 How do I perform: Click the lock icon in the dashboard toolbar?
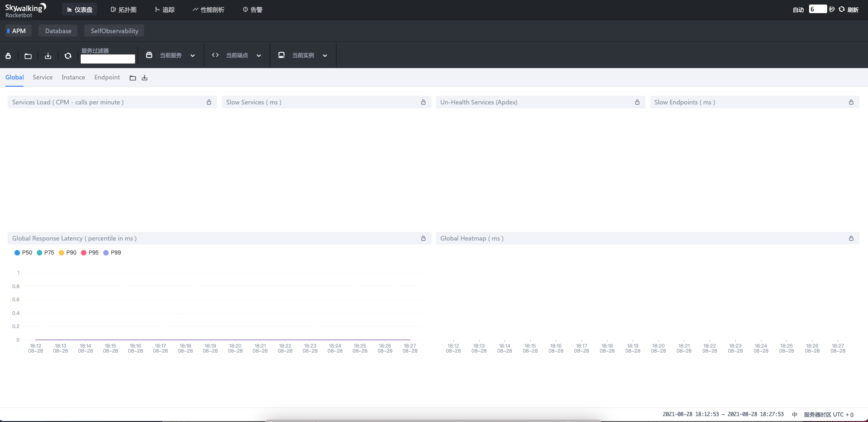click(x=8, y=56)
